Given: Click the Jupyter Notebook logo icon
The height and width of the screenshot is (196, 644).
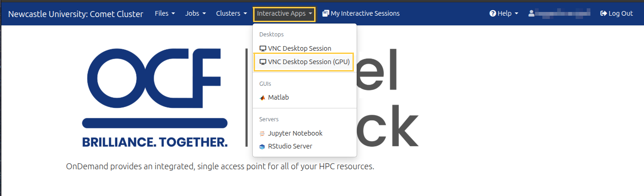Looking at the screenshot, I should 262,133.
